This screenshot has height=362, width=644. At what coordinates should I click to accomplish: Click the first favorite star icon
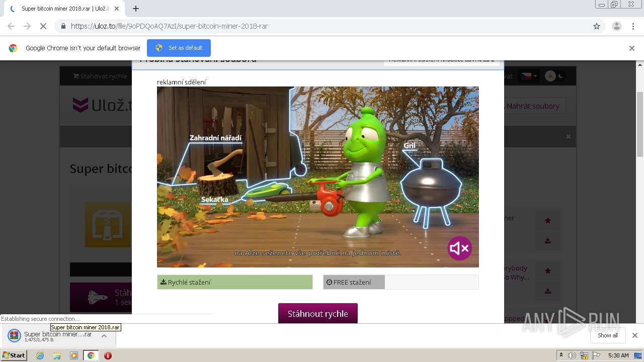548,220
